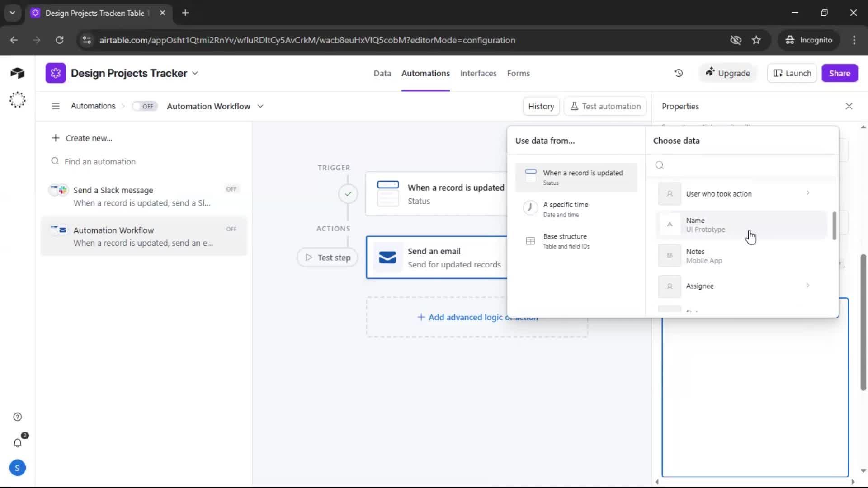Select A specific time data source

[x=576, y=209]
